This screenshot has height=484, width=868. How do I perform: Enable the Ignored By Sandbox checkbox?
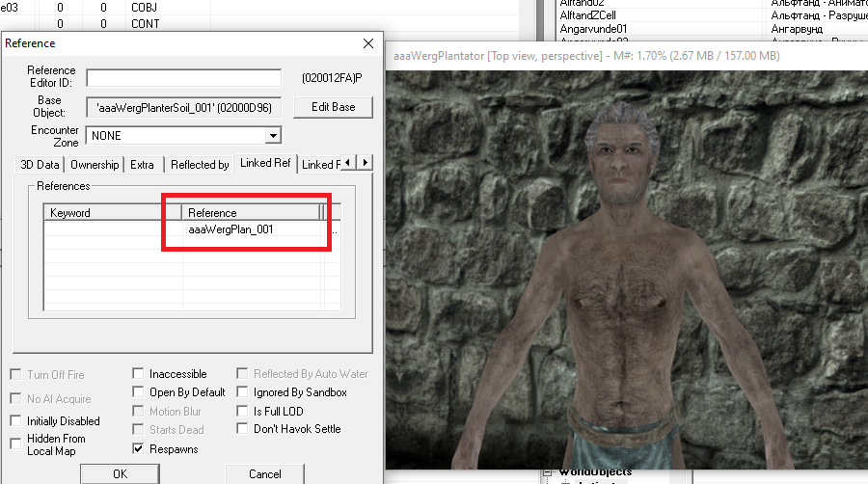tap(242, 391)
